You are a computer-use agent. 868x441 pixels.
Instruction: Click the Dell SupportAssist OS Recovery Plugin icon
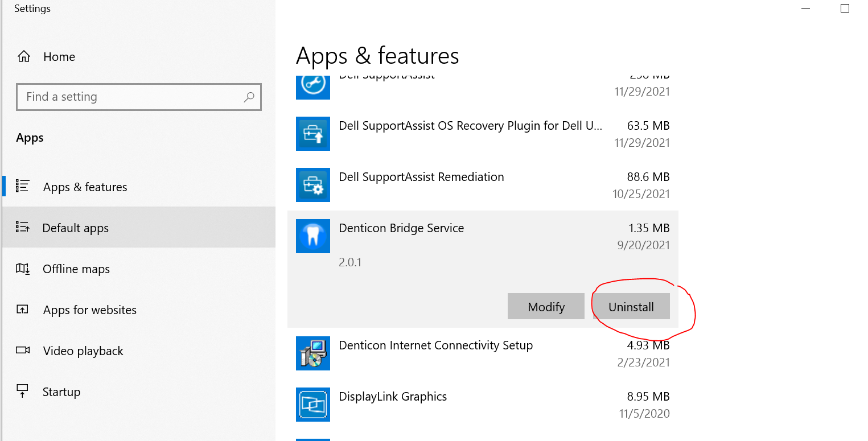tap(313, 134)
